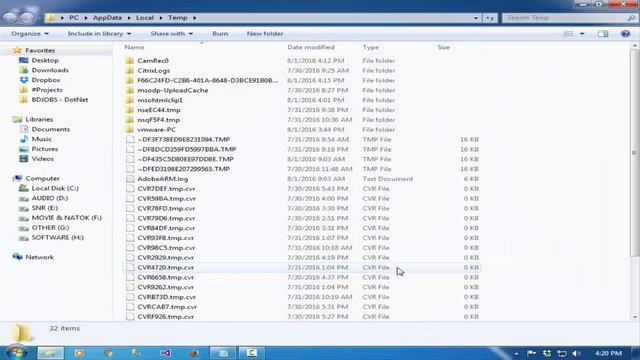Select Videos library

42,159
